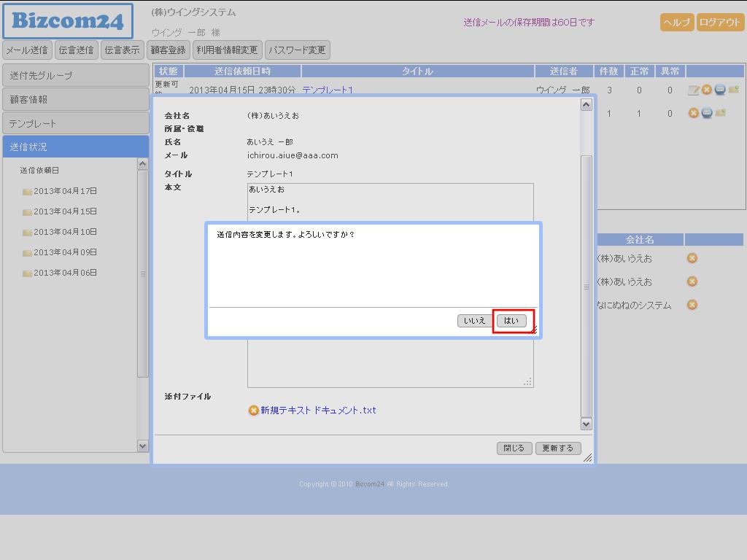Click the Bizcom24 logo
This screenshot has width=747, height=560.
click(x=68, y=21)
